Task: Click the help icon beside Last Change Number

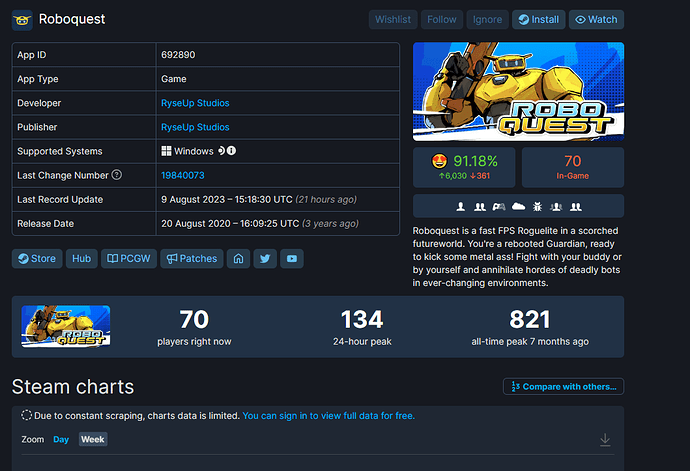Action: coord(117,175)
